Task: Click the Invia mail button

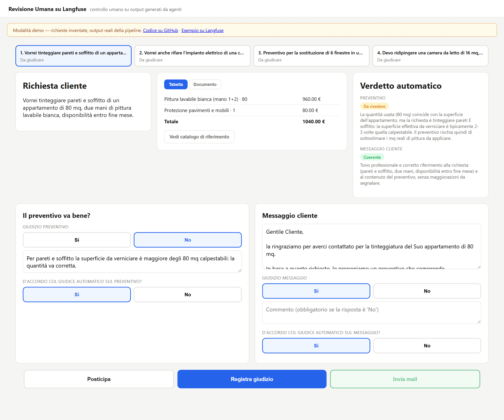Action: (405, 379)
